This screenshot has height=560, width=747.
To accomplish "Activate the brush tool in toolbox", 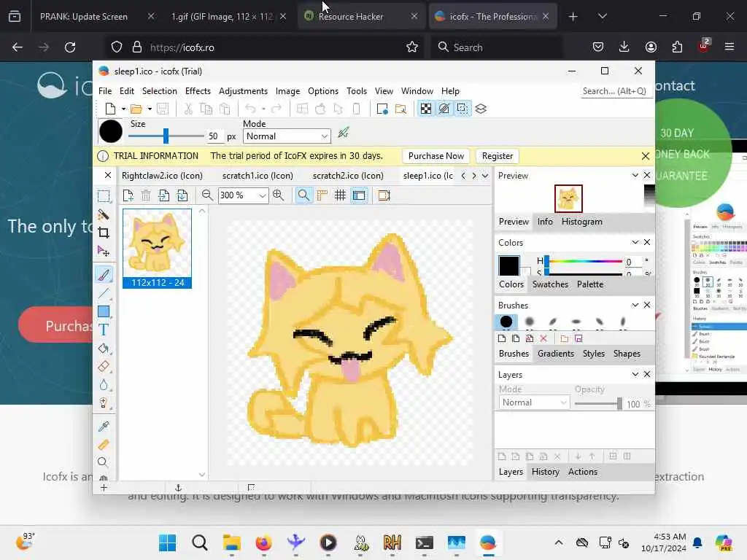I will pos(104,274).
